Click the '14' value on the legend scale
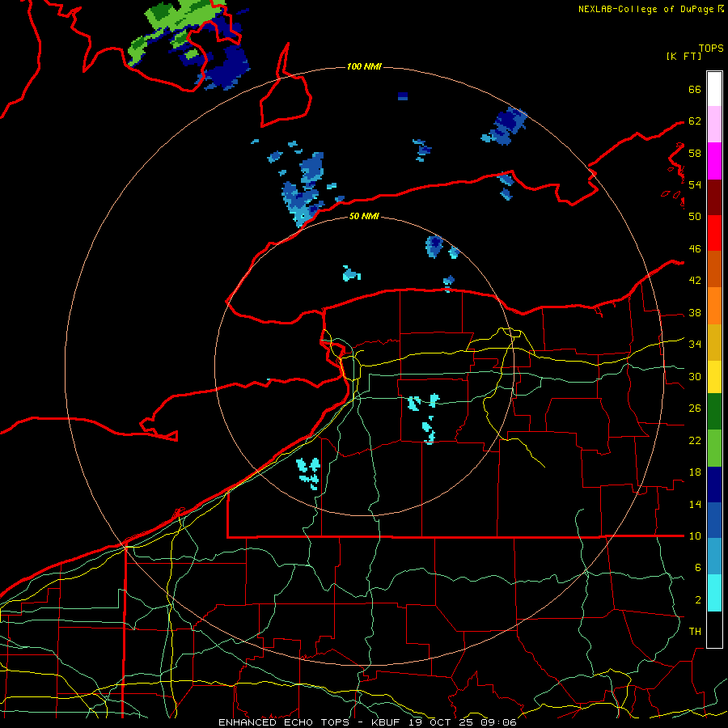This screenshot has width=728, height=728. point(695,504)
